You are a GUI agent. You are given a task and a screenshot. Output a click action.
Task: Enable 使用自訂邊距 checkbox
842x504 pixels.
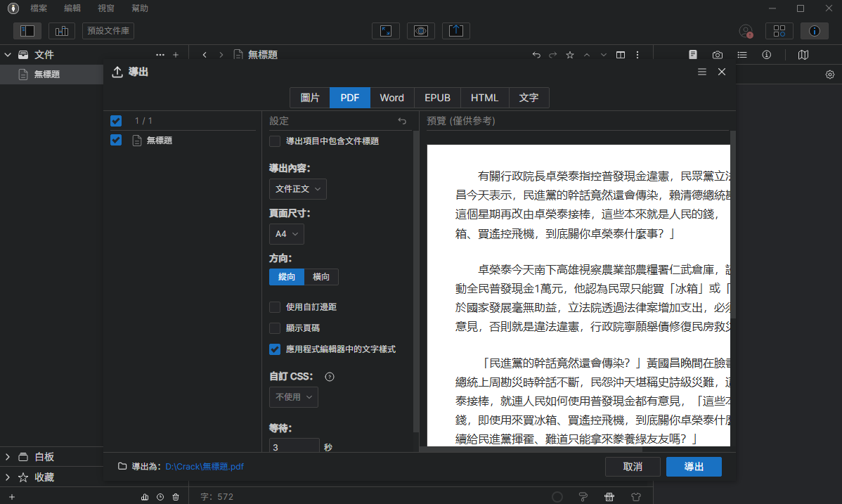click(x=275, y=306)
